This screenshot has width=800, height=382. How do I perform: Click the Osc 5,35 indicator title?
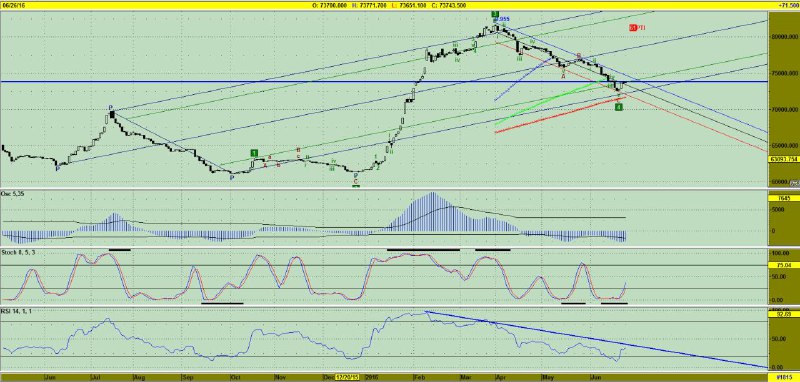11,194
